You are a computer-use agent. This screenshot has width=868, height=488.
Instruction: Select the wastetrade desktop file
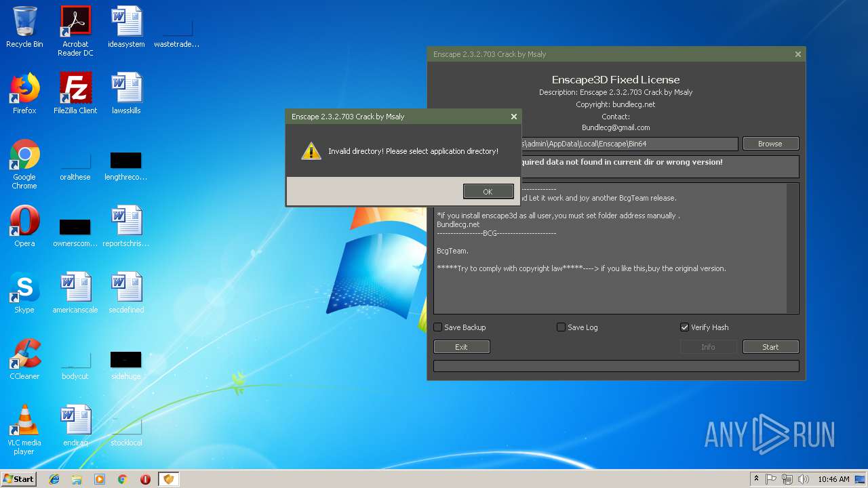(176, 31)
